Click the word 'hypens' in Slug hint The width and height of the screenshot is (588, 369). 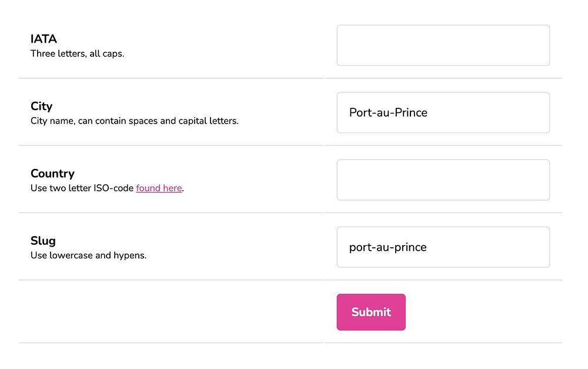coord(129,256)
